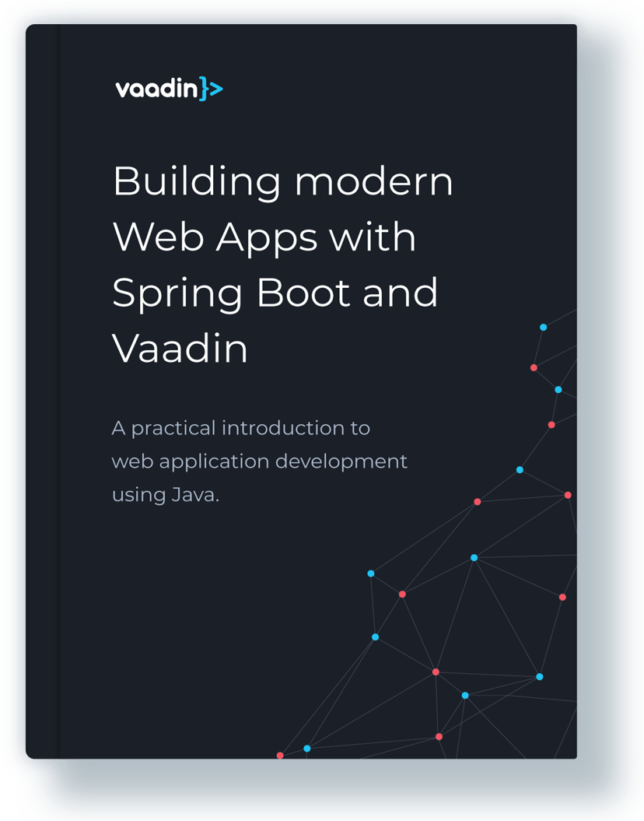Select the 'Building modern' title line

click(282, 181)
